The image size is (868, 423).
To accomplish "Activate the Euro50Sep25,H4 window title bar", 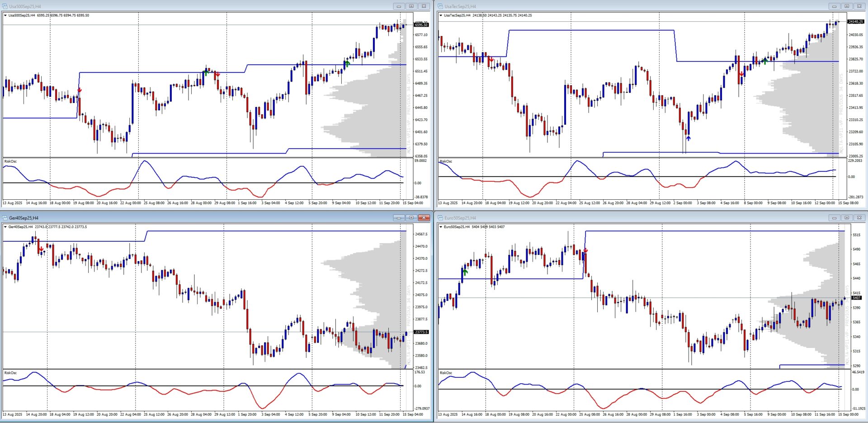I will 633,218.
